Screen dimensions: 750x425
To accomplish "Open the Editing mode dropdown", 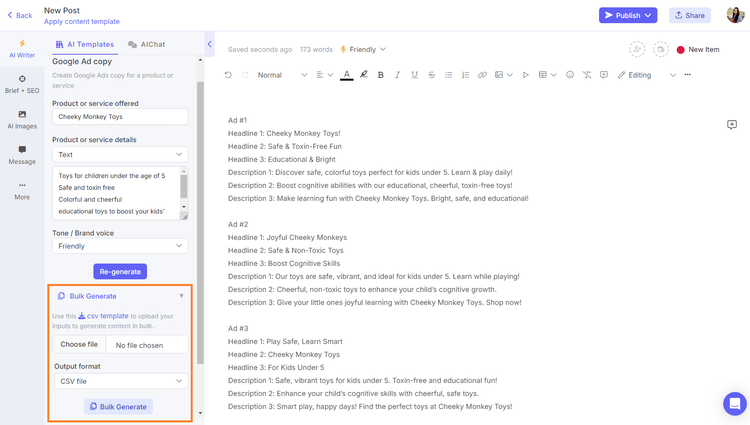I will pyautogui.click(x=647, y=75).
